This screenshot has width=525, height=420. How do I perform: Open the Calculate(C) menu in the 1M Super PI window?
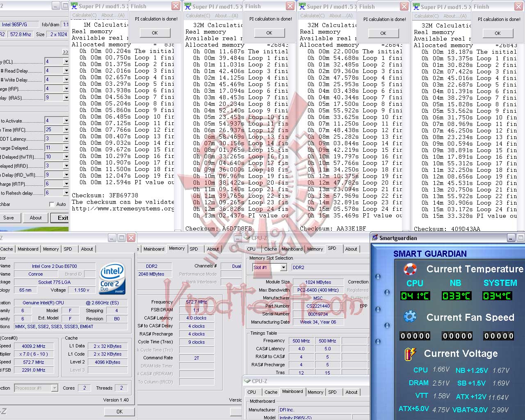click(x=84, y=15)
